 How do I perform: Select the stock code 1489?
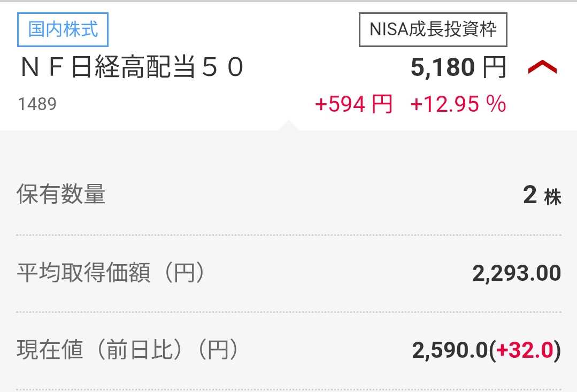(x=37, y=104)
